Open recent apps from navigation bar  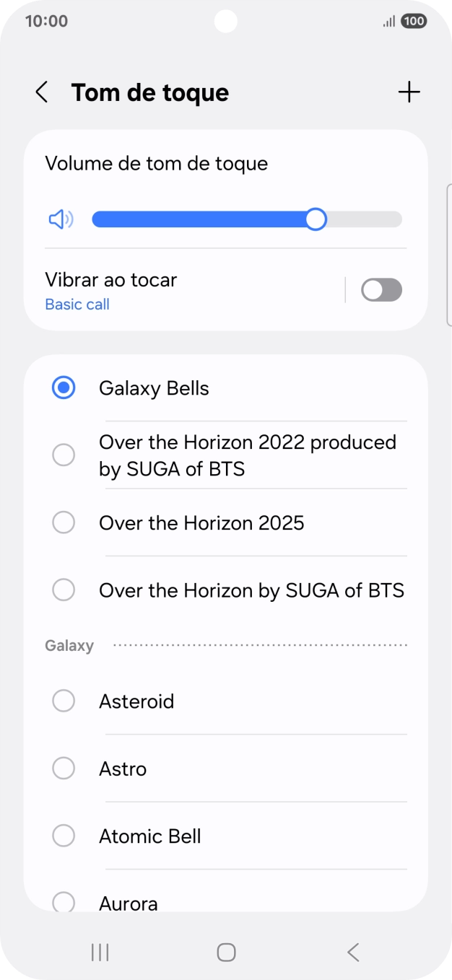point(100,953)
